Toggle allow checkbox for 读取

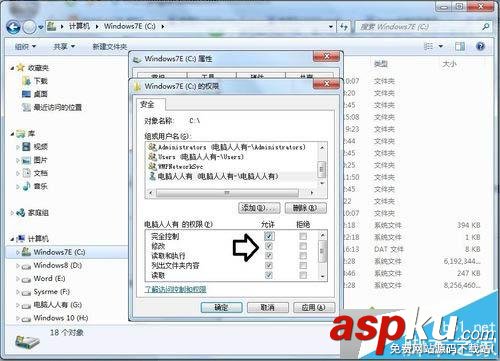point(269,275)
